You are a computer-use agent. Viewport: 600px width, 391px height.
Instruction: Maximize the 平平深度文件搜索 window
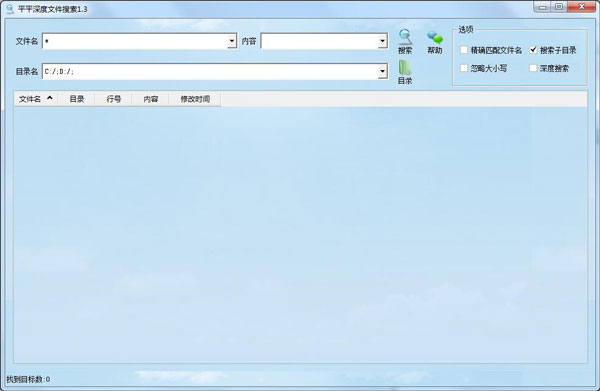point(559,7)
